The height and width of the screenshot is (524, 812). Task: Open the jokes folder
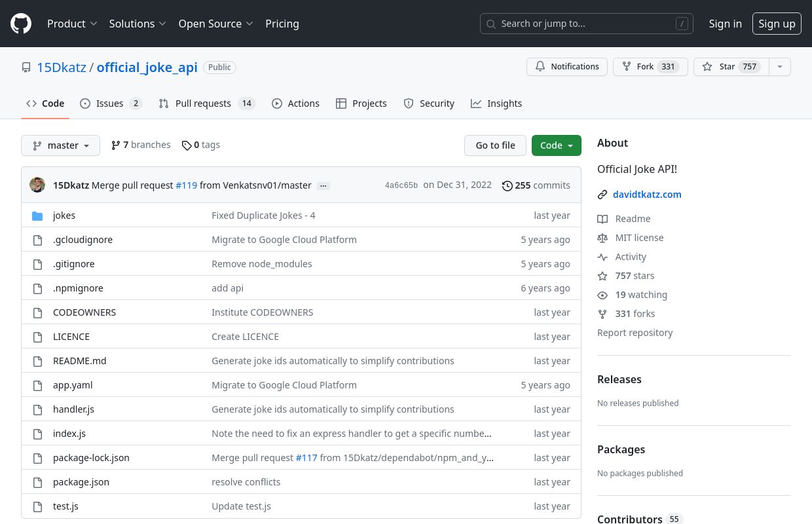pos(64,215)
